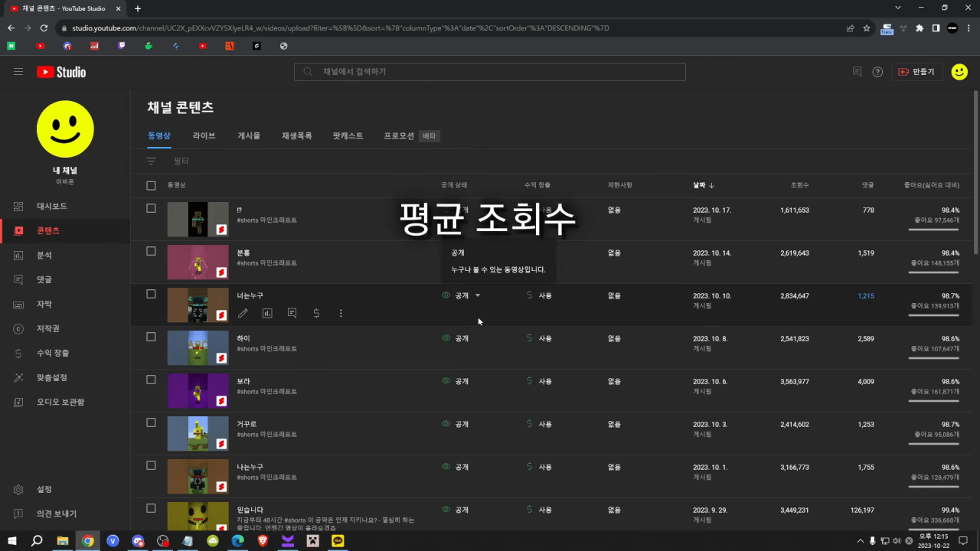The height and width of the screenshot is (551, 980).
Task: Open the 콘텐츠 sidebar item
Action: (x=65, y=231)
